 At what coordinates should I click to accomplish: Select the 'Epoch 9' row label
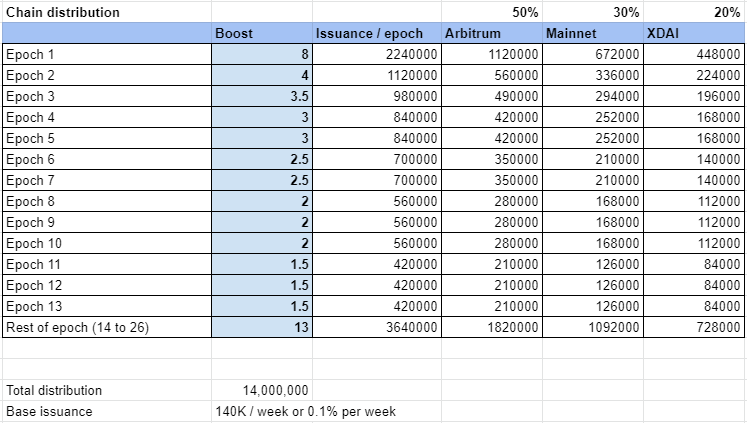click(x=107, y=222)
